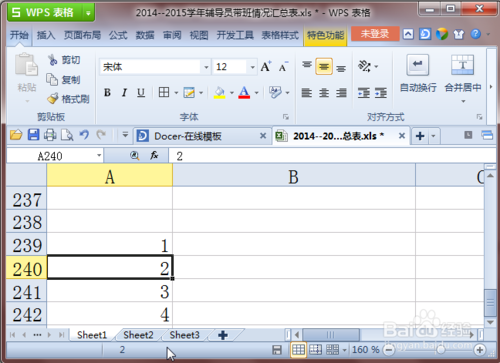
Task: Click in the formula bar input
Action: (x=332, y=156)
